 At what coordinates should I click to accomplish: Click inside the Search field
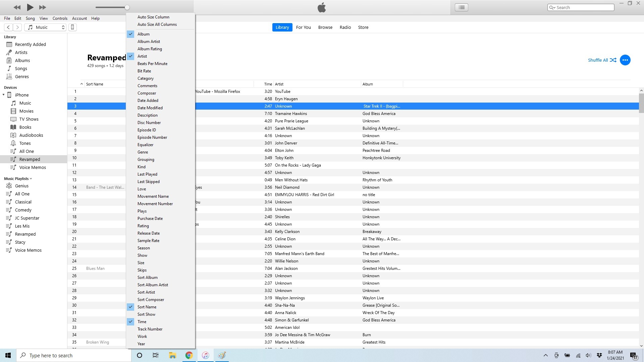[x=584, y=7]
